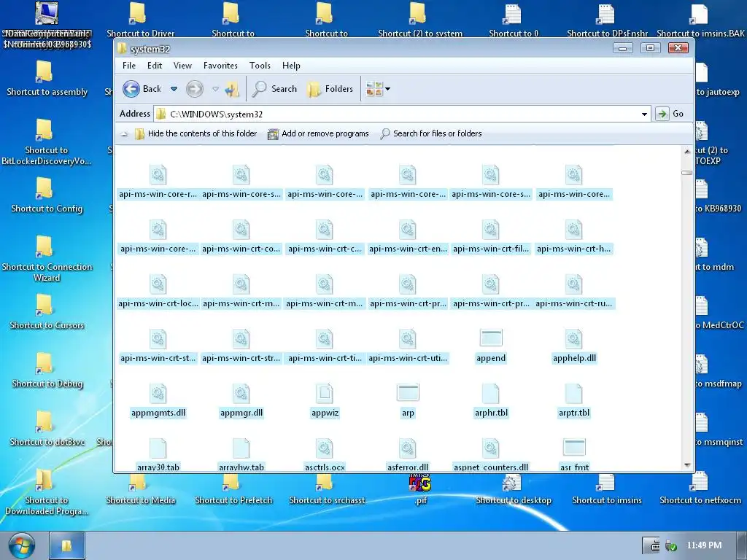
Task: Click the scroll up arrow in file list
Action: [x=687, y=152]
